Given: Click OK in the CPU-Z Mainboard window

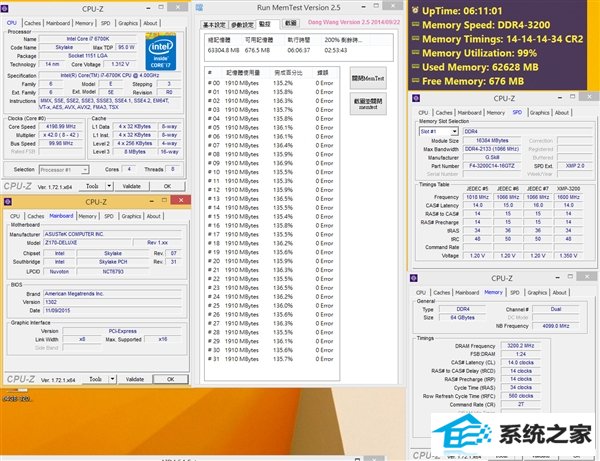Looking at the screenshot, I should [x=171, y=379].
